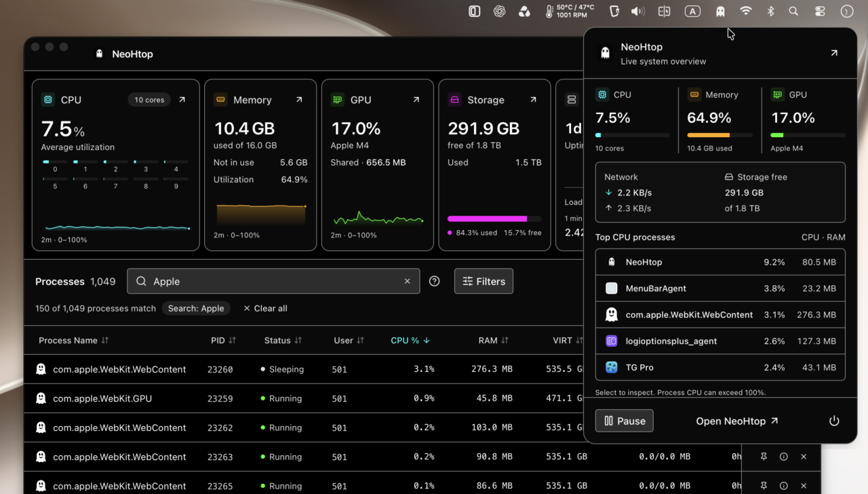Click Open NeoHtop in the popup

pos(737,421)
